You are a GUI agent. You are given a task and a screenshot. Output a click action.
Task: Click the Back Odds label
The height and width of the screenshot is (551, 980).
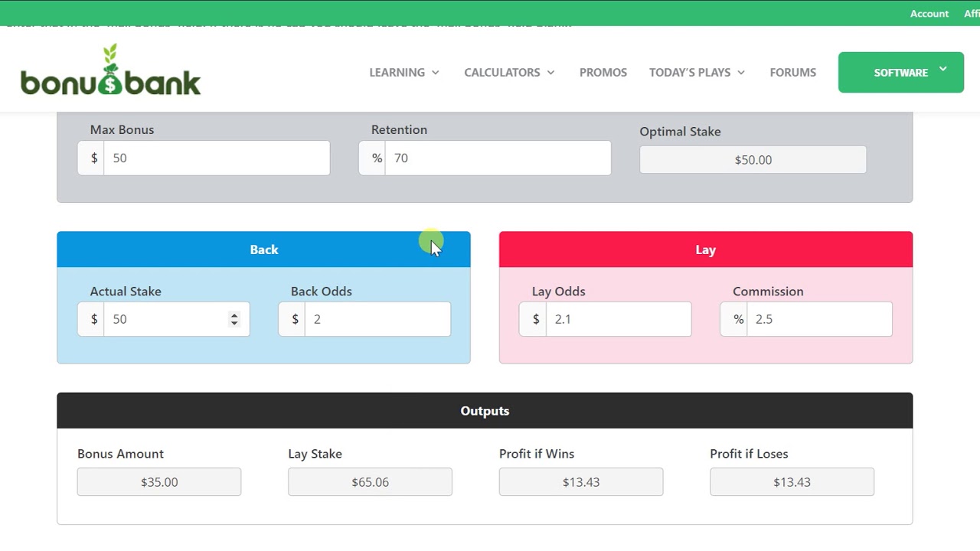[322, 292]
